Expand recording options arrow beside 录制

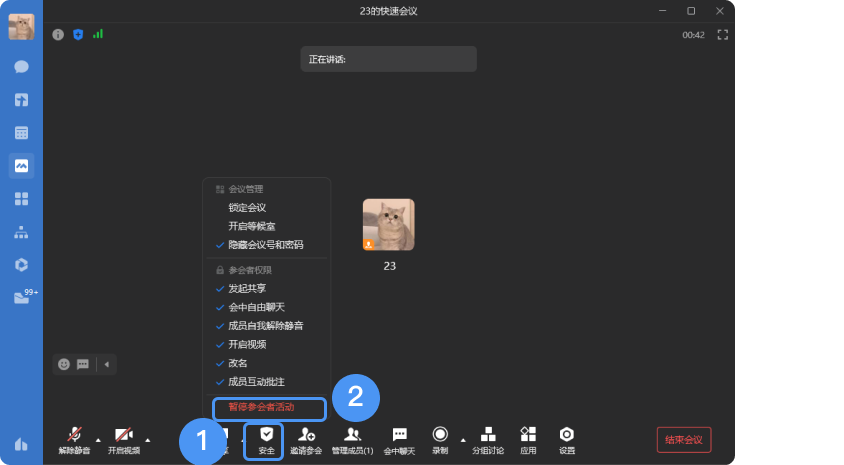pos(462,439)
